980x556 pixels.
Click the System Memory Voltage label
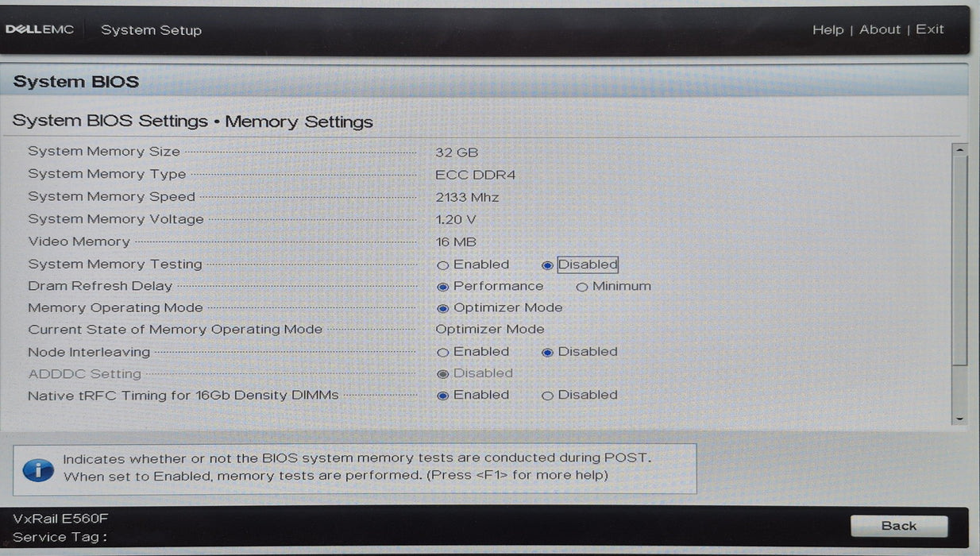point(116,219)
